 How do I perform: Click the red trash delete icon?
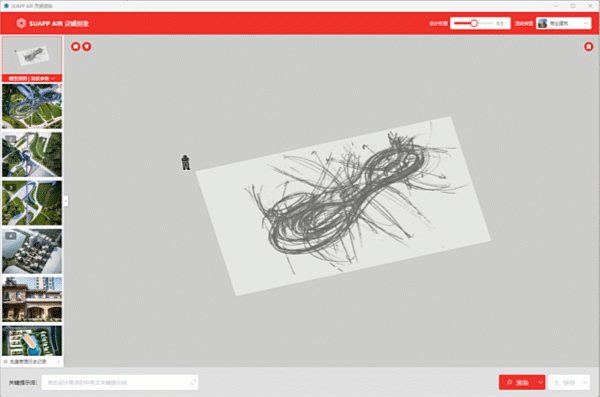(589, 47)
